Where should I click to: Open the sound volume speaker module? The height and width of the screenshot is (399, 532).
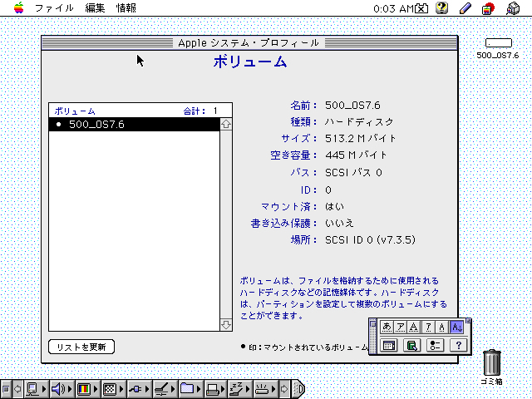point(58,389)
